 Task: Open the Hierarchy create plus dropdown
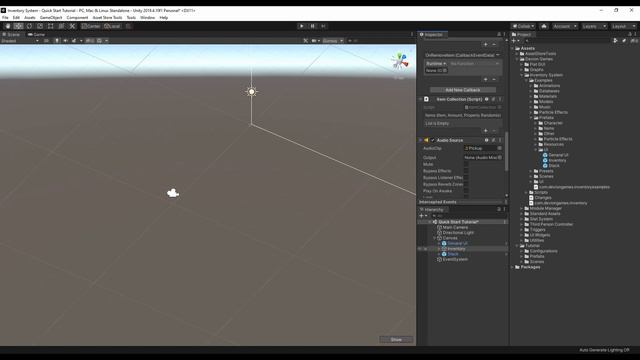click(423, 216)
